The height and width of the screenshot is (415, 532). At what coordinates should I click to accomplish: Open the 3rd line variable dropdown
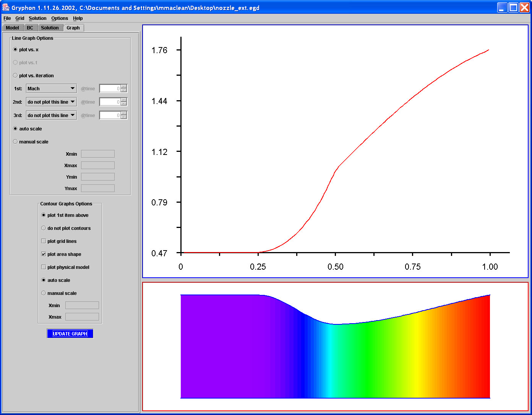pos(51,116)
